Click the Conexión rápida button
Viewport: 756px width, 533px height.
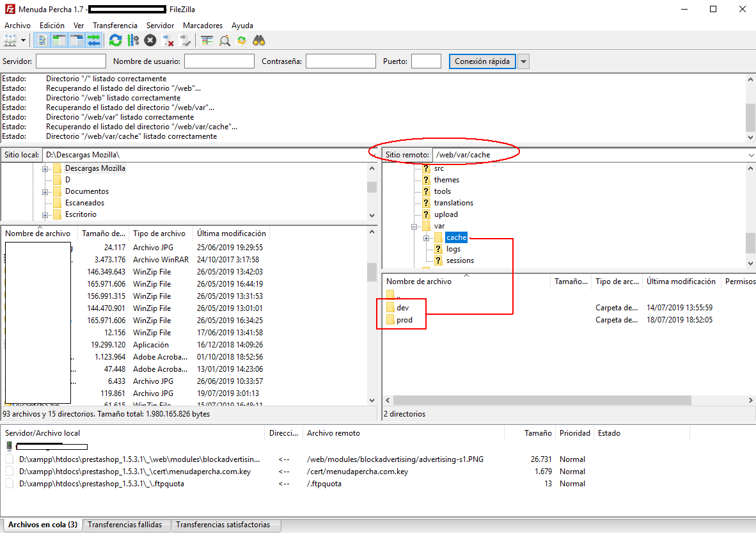tap(482, 61)
